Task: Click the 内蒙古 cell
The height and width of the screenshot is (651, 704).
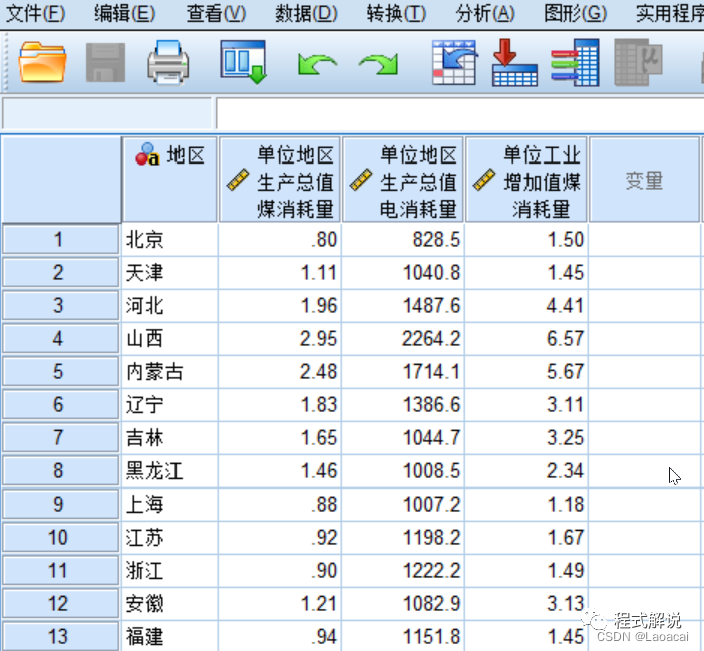Action: pyautogui.click(x=169, y=371)
